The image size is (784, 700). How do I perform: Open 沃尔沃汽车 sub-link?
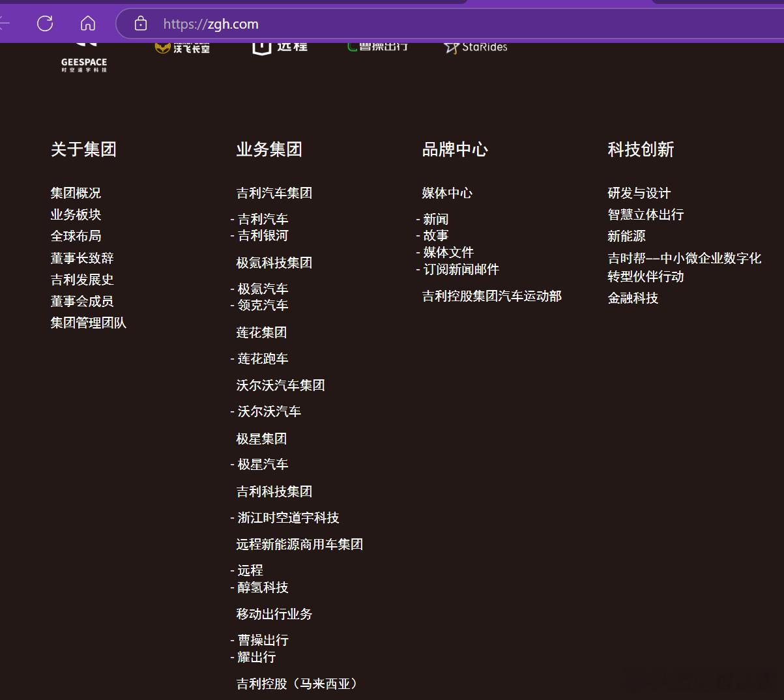[x=269, y=411]
